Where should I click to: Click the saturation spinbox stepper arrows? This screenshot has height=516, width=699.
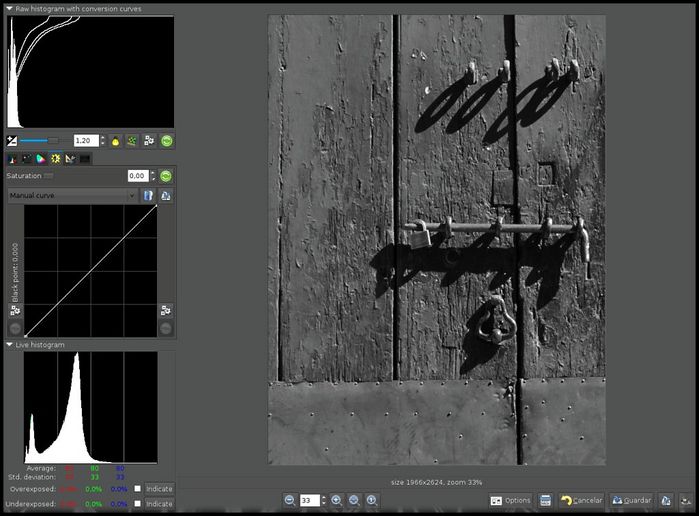(x=153, y=176)
